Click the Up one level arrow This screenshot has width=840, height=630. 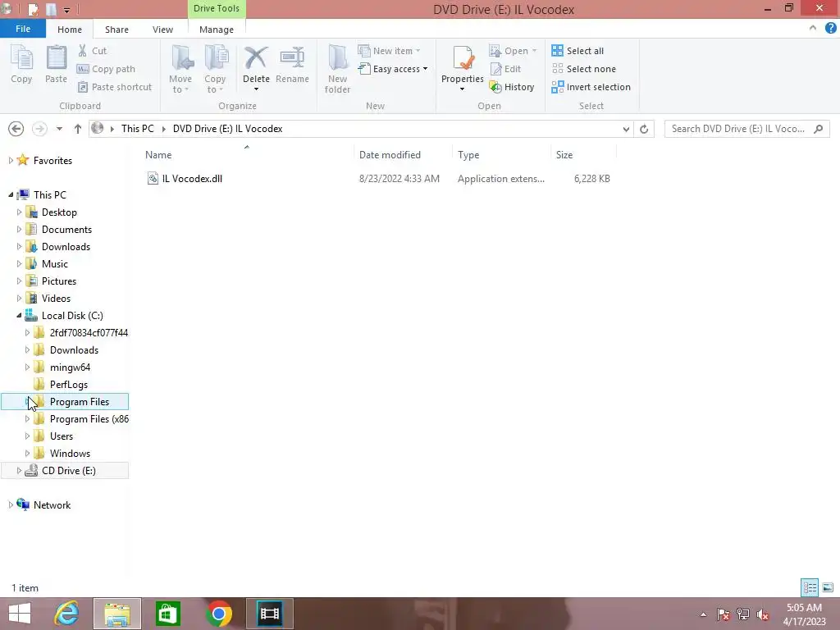point(78,129)
